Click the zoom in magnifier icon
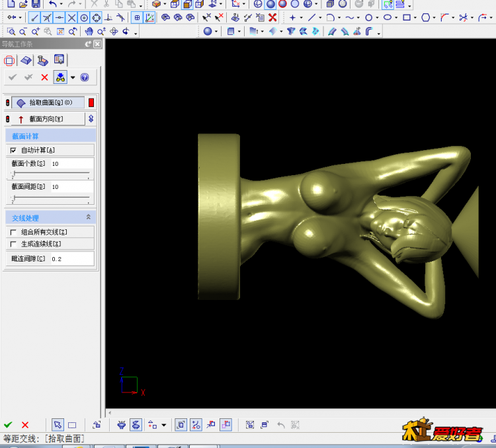This screenshot has height=448, width=496. [36, 31]
